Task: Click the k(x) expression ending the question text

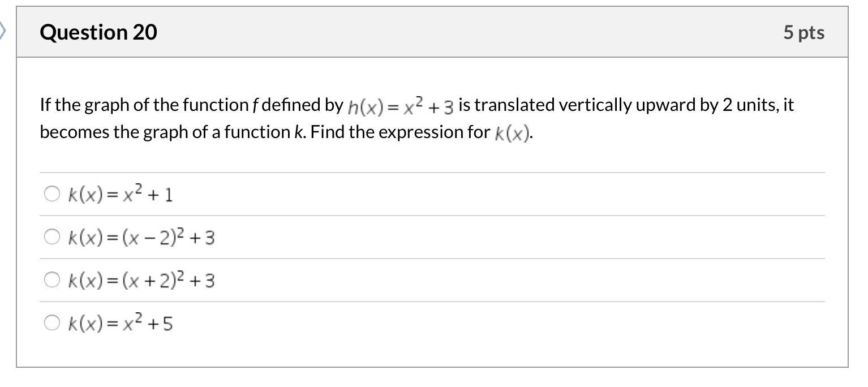Action: [512, 133]
